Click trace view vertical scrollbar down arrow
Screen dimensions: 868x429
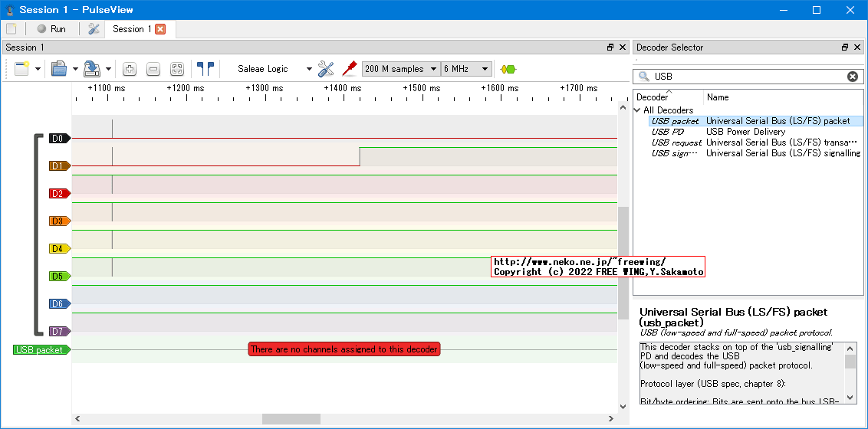coord(623,406)
